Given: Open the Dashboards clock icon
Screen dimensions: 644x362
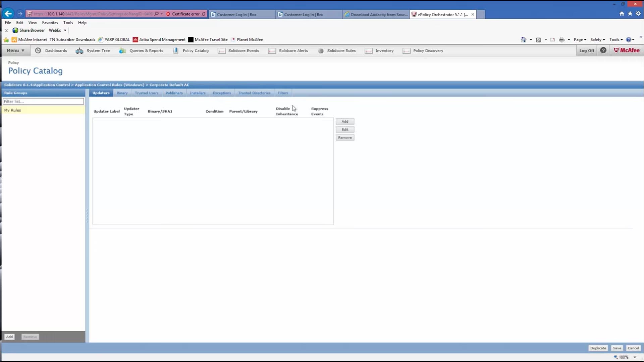Looking at the screenshot, I should [x=38, y=51].
